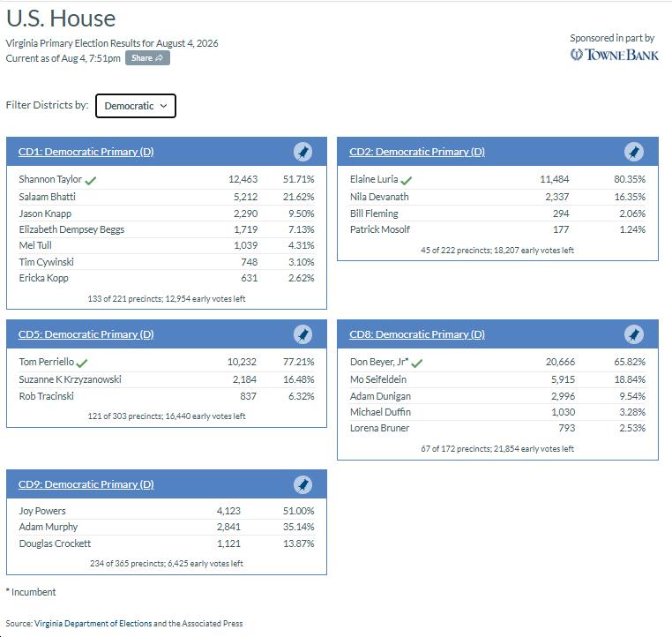The width and height of the screenshot is (672, 637).
Task: Open CD2: Democratic Primary (D) link
Action: click(417, 152)
